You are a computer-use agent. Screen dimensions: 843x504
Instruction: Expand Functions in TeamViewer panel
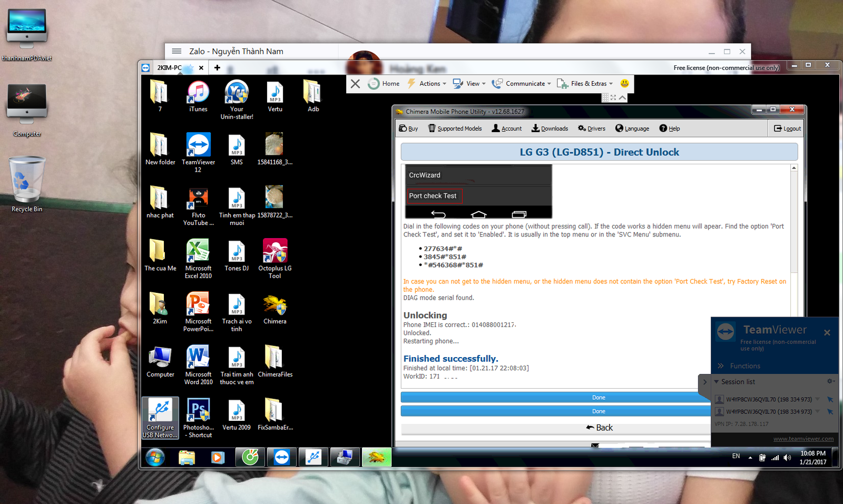coord(739,366)
